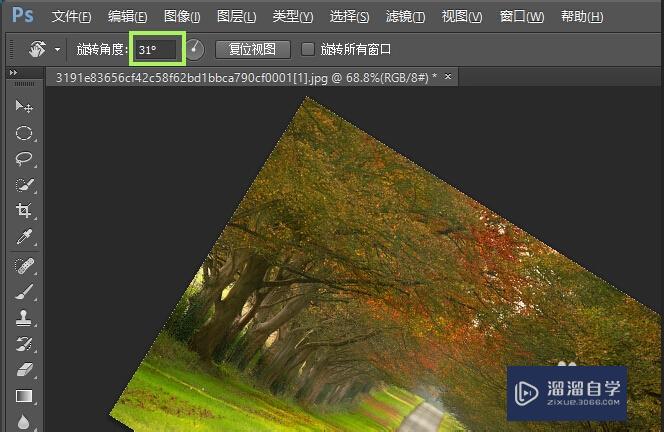This screenshot has height=432, width=664.
Task: Select the Crop tool
Action: click(24, 210)
